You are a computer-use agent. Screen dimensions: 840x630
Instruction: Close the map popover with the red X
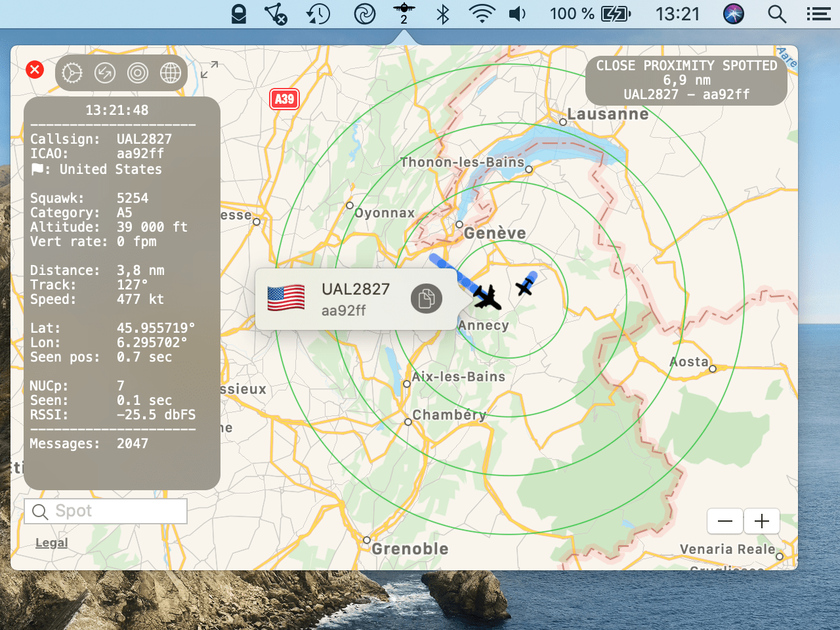[x=35, y=70]
